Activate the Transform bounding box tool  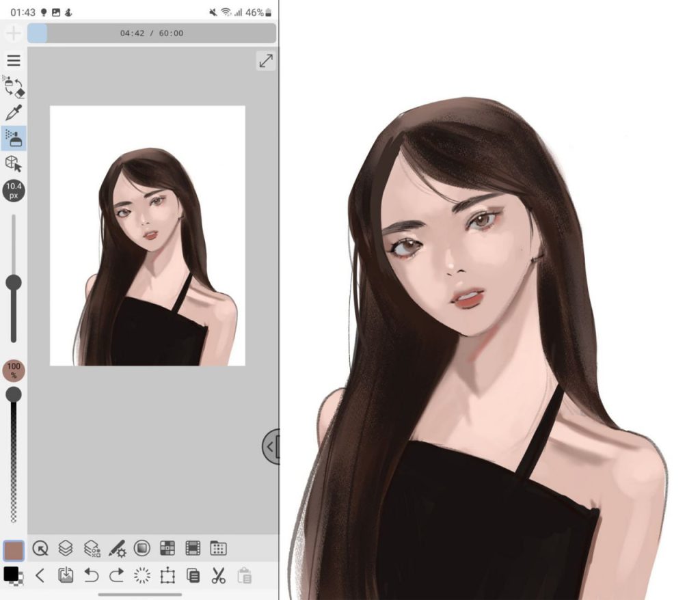click(x=167, y=575)
